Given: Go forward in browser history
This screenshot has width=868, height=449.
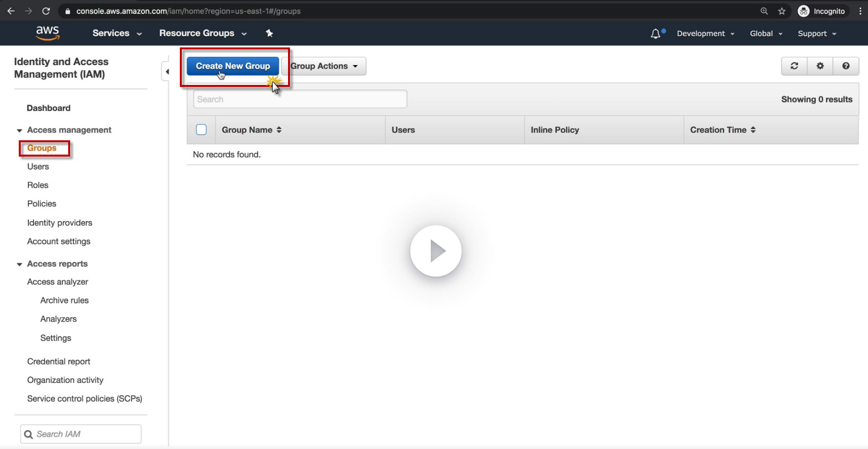Looking at the screenshot, I should coord(29,11).
